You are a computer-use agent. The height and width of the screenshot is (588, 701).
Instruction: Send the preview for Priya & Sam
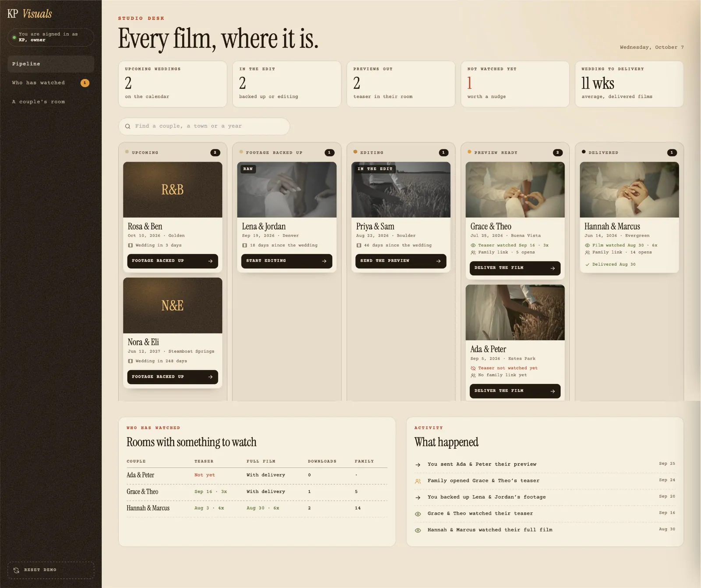point(401,261)
